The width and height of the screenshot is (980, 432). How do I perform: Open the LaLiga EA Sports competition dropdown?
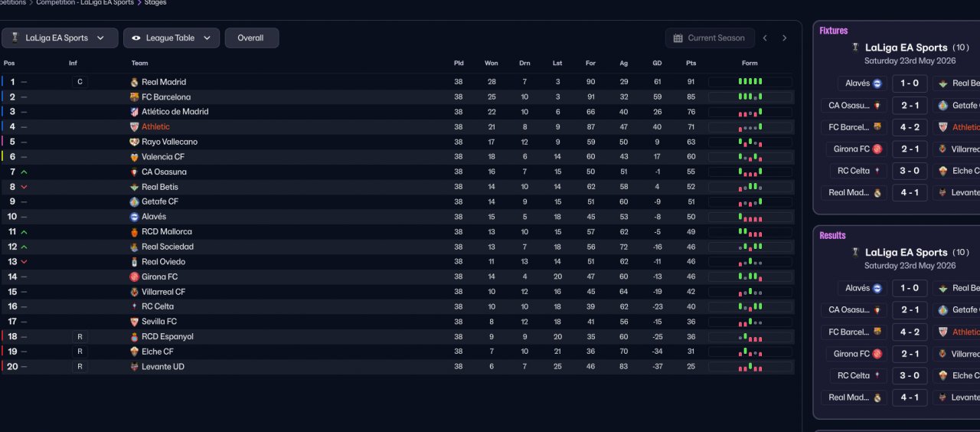[60, 38]
